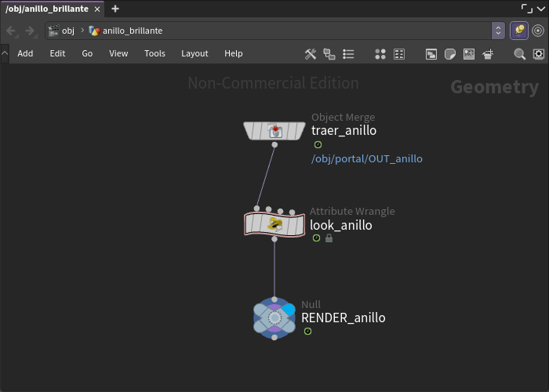Click the green badge under RENDER_anillo
Image resolution: width=549 pixels, height=392 pixels.
pos(307,331)
